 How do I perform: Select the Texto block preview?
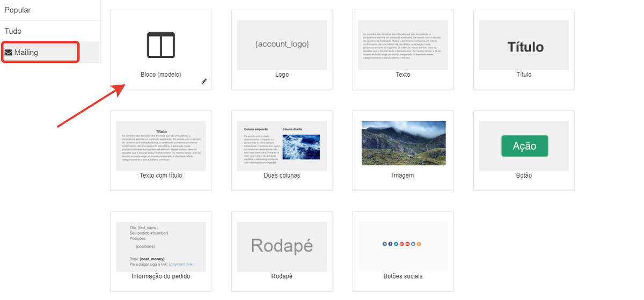(403, 45)
